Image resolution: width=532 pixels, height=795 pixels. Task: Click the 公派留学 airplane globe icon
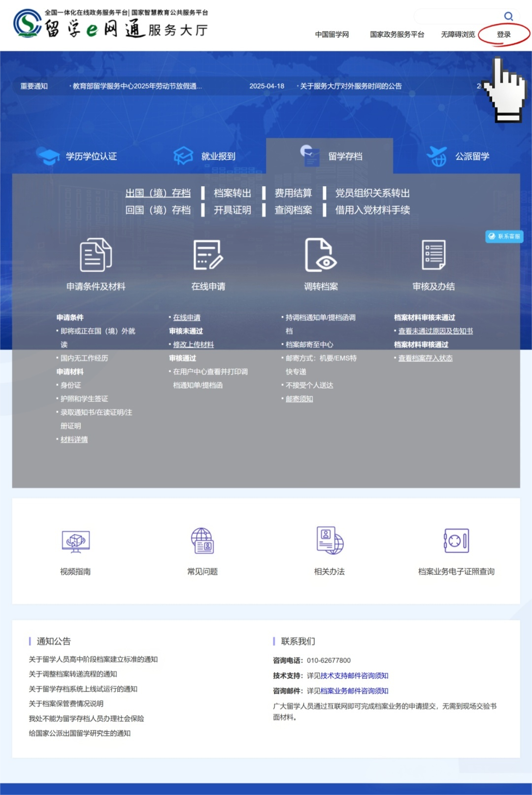437,156
